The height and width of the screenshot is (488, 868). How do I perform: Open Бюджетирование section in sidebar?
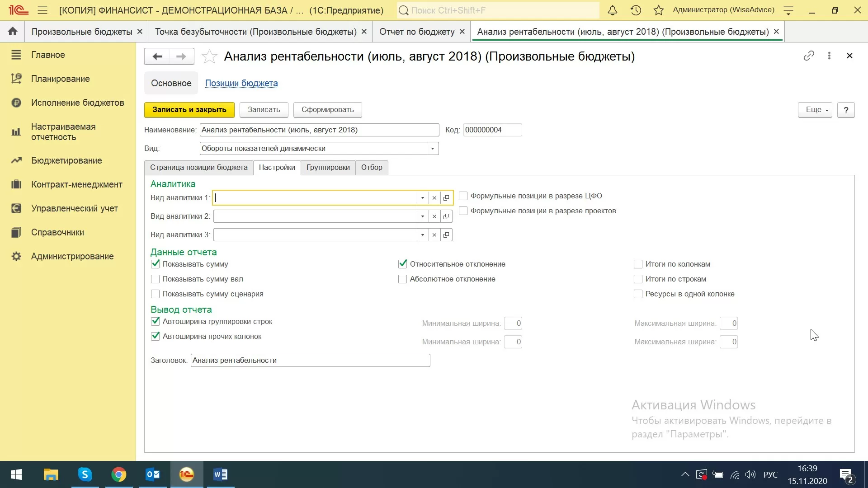point(66,160)
